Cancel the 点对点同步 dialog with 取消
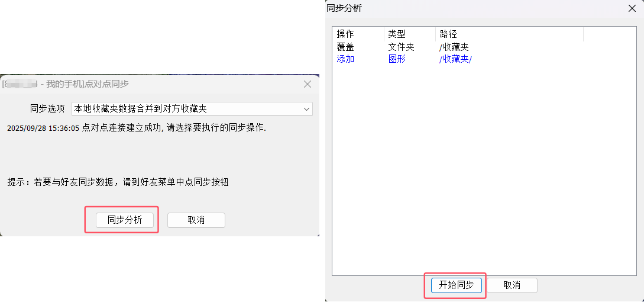644x302 pixels. point(196,220)
